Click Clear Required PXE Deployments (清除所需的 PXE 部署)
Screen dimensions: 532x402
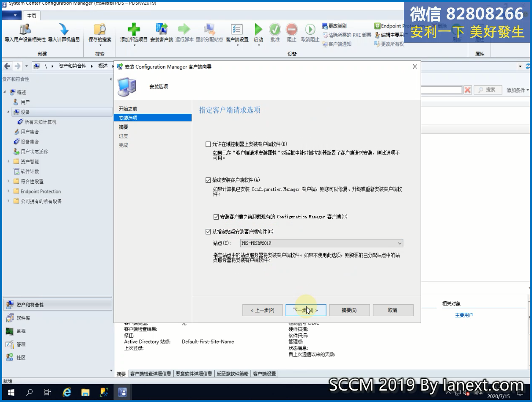[x=347, y=35]
